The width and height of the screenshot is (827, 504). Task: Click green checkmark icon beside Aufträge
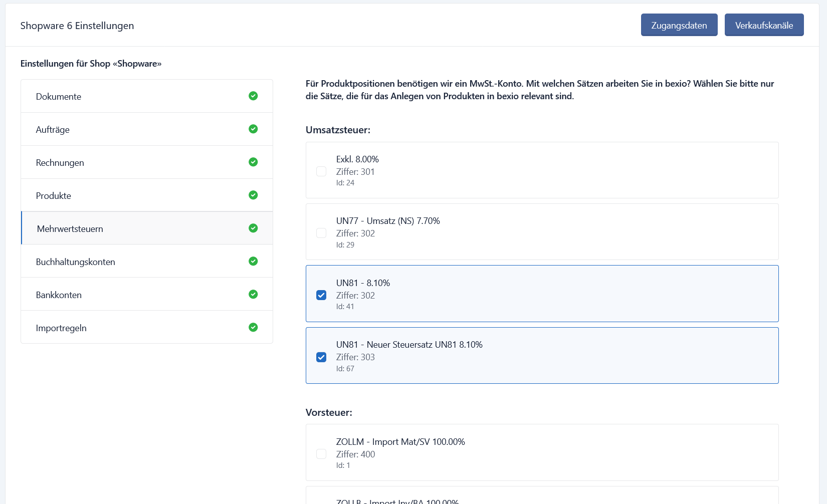[253, 129]
